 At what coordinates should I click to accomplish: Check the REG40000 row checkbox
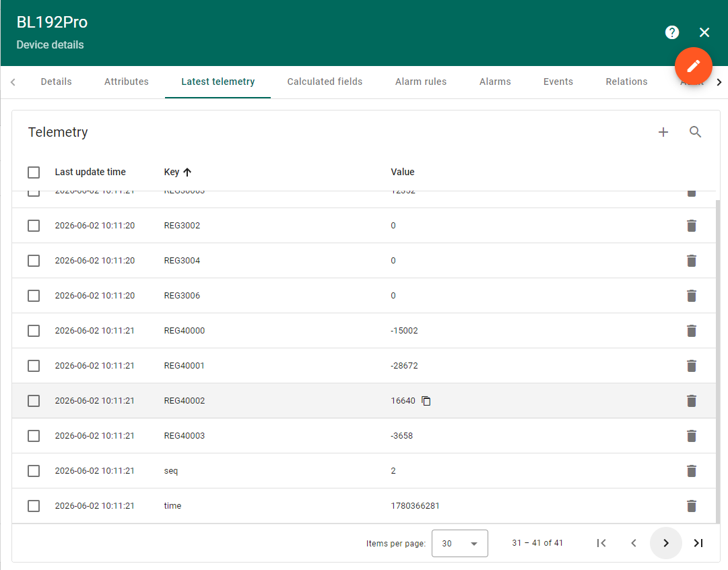point(34,331)
